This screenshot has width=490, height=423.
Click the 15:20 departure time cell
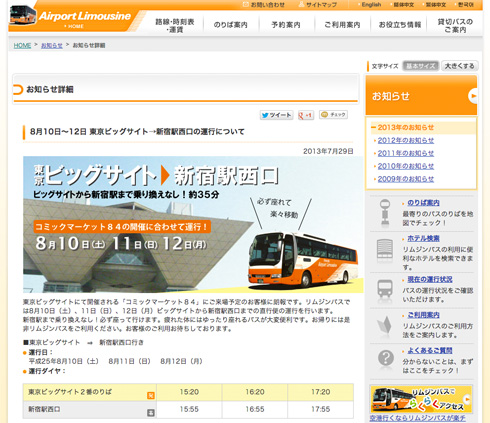point(189,392)
